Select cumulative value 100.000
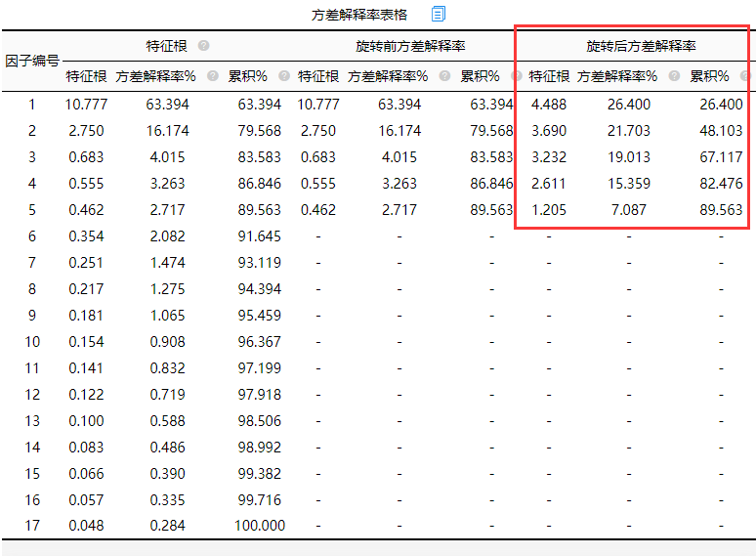The width and height of the screenshot is (756, 556). click(260, 526)
